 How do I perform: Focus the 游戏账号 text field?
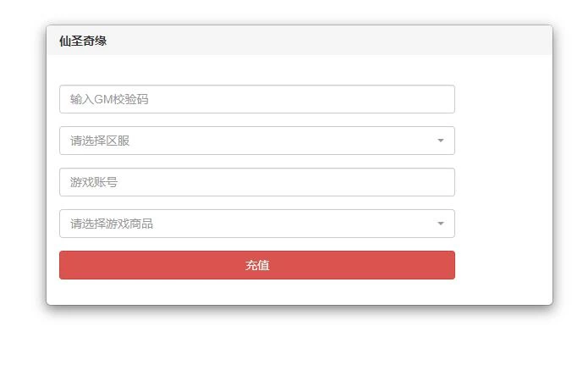[256, 182]
